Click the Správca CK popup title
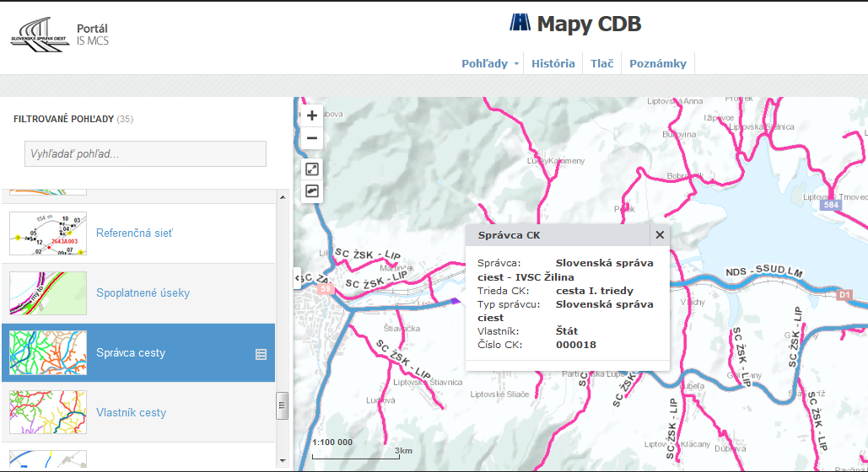Screen dimensions: 868x472 point(509,235)
